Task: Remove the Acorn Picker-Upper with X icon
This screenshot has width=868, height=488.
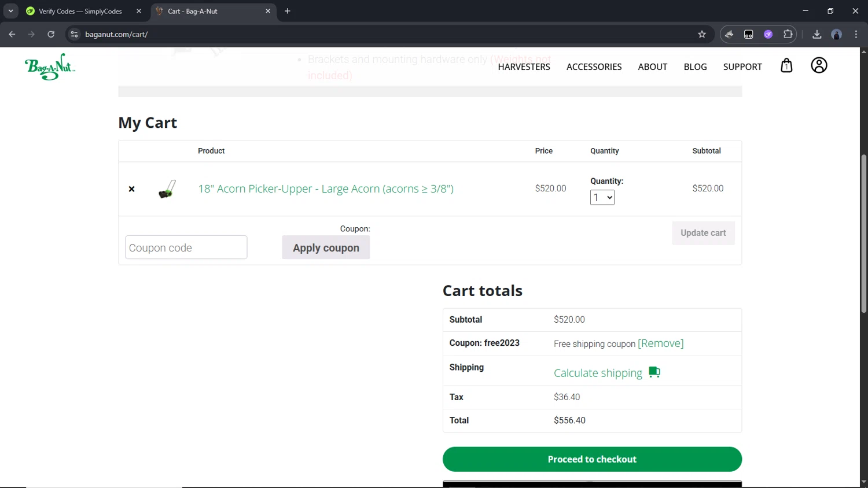Action: click(x=131, y=189)
